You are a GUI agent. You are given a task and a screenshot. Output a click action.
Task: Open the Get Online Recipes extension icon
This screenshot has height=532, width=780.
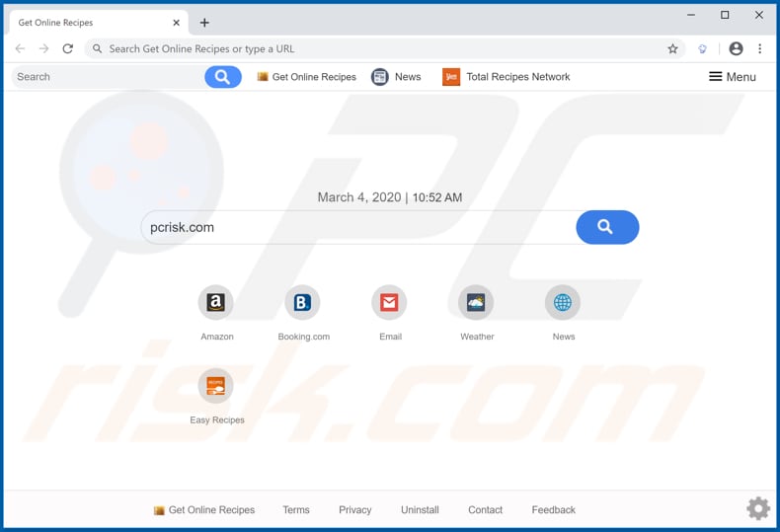tap(702, 48)
